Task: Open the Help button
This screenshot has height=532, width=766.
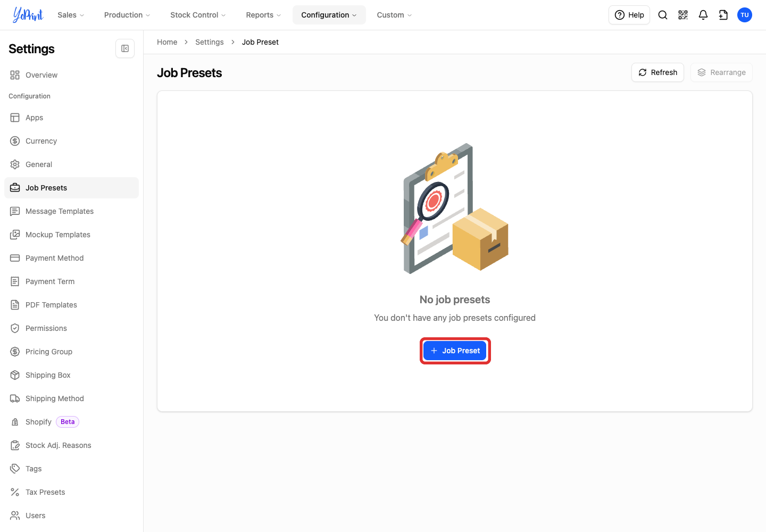Action: click(x=629, y=15)
